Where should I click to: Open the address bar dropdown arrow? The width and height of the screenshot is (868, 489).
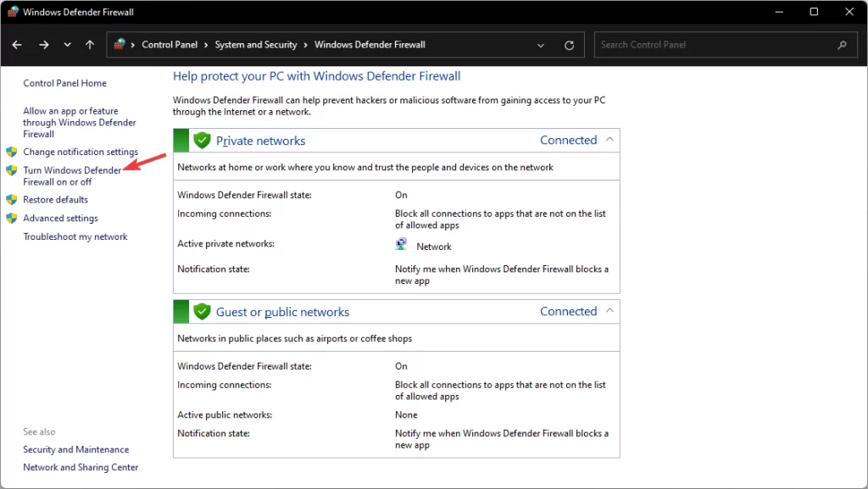(541, 44)
